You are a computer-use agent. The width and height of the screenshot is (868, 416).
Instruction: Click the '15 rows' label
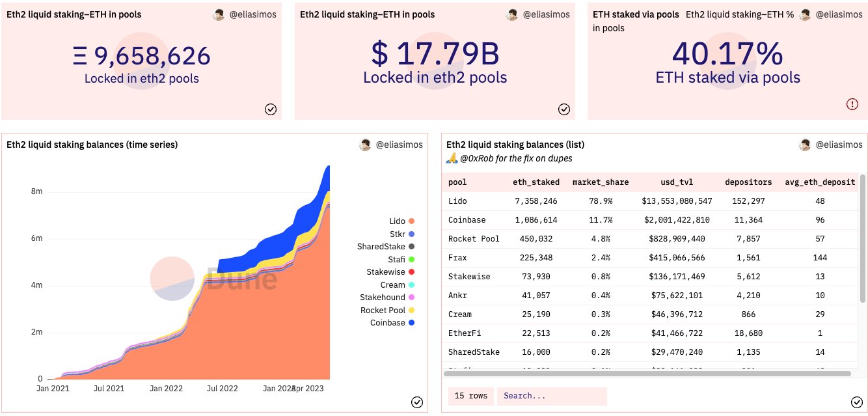pyautogui.click(x=470, y=396)
